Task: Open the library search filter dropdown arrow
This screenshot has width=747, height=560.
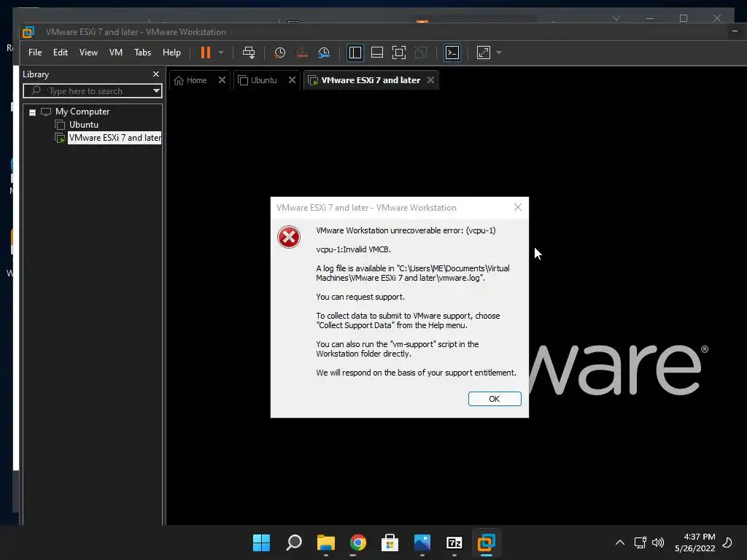Action: tap(156, 91)
